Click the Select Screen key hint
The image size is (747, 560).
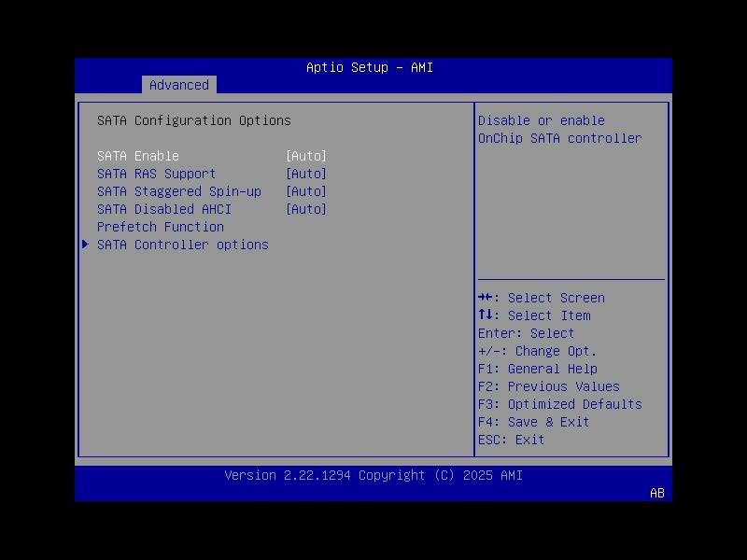[x=542, y=298]
